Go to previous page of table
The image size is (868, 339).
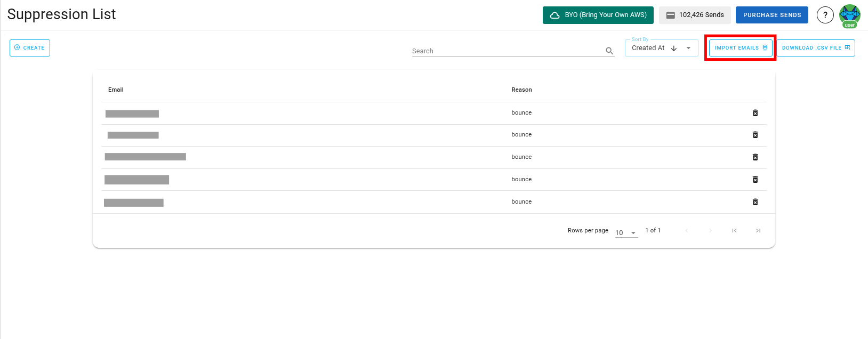point(687,230)
